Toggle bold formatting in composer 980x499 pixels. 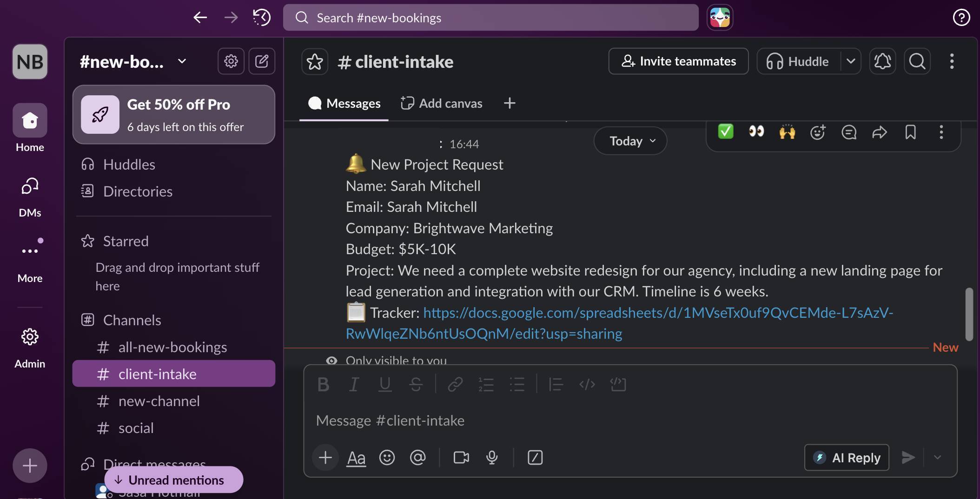tap(323, 384)
